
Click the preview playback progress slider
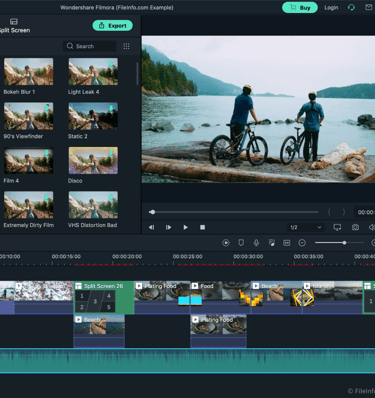point(234,212)
